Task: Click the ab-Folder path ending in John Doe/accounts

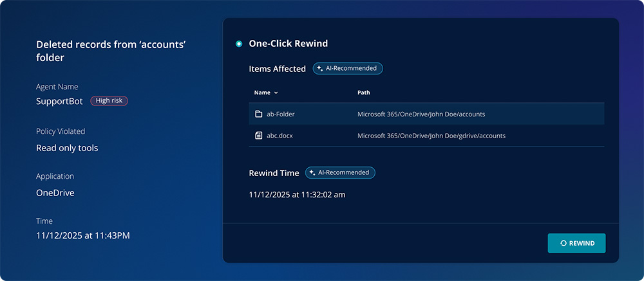Action: coord(421,114)
